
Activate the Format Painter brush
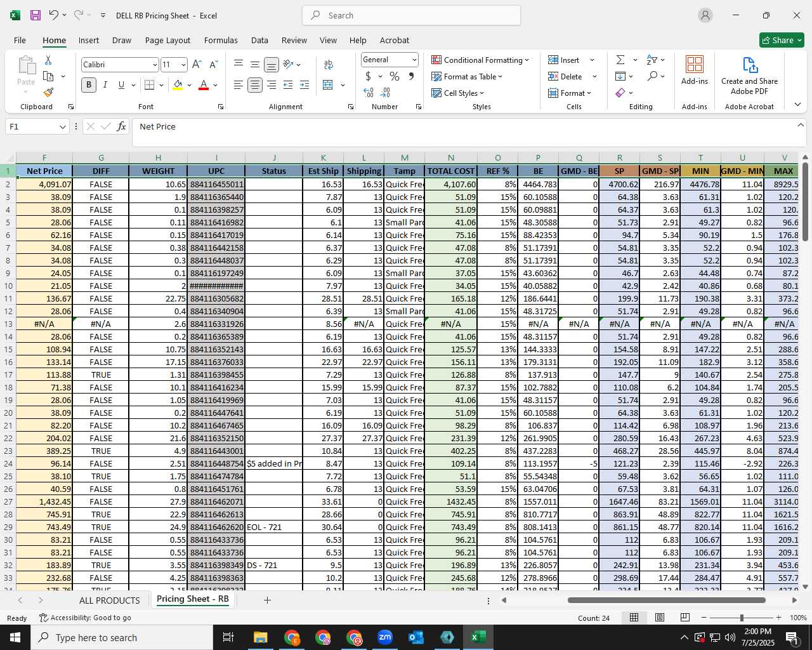tap(48, 92)
